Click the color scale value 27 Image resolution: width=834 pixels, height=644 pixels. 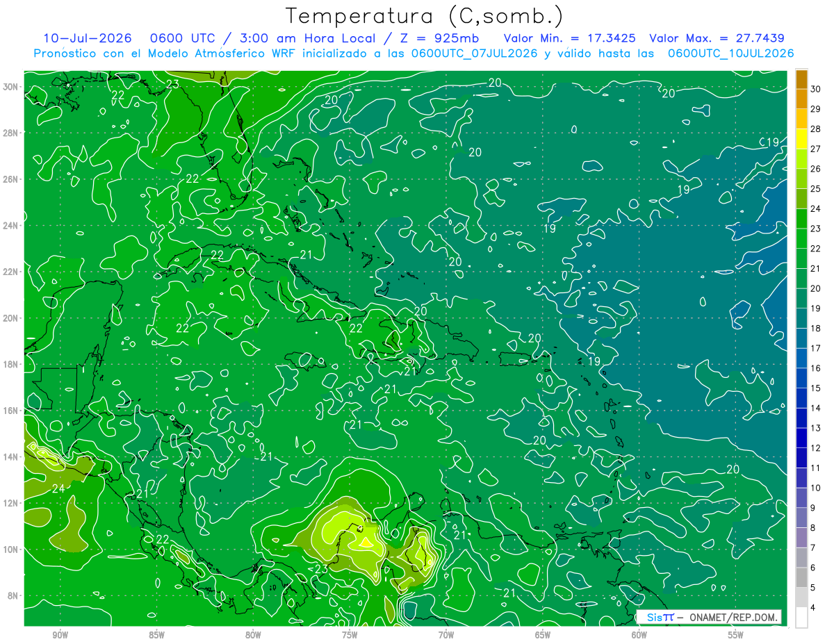point(816,149)
